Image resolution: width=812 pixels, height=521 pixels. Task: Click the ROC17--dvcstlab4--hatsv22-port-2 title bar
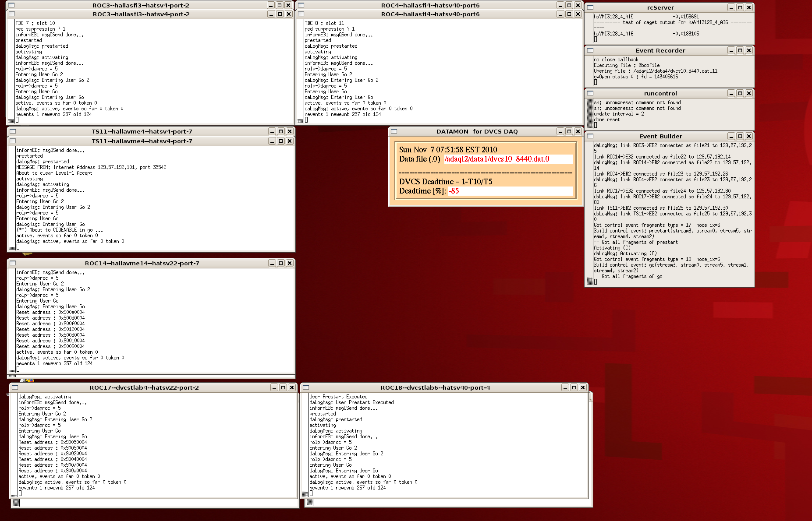(x=144, y=387)
